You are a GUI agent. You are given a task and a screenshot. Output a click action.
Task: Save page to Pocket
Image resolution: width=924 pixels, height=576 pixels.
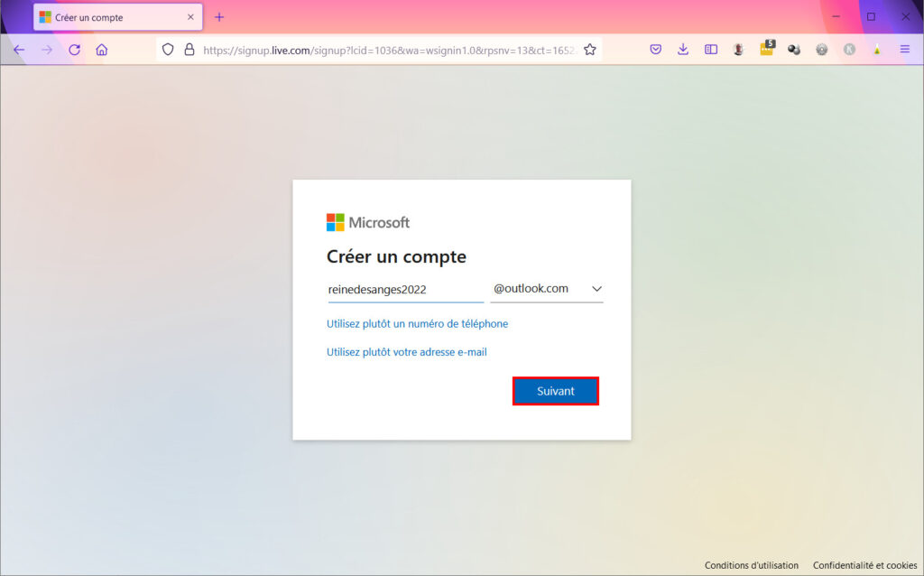pyautogui.click(x=655, y=51)
